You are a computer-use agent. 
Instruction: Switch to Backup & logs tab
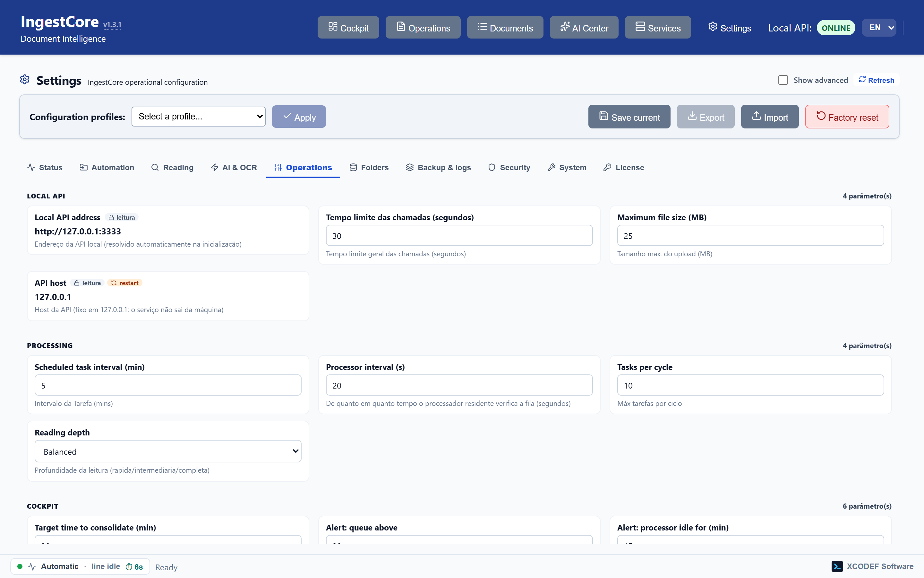[x=438, y=167]
